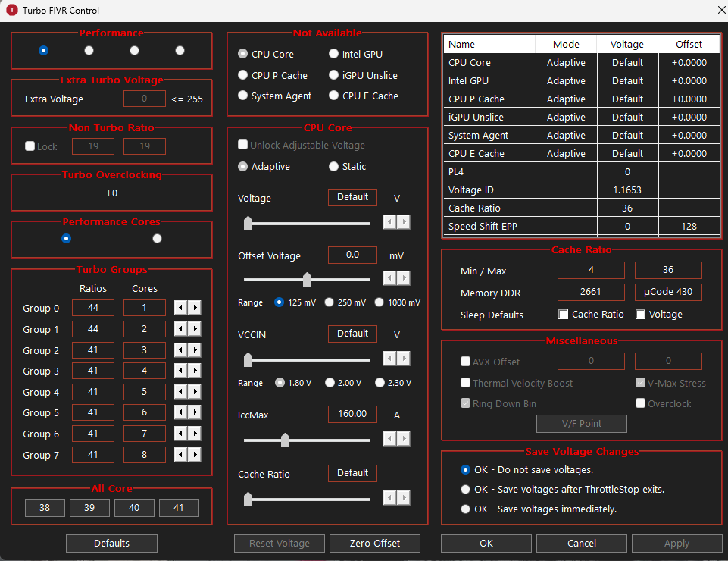The height and width of the screenshot is (561, 728).
Task: Decrease VCCIN with its left arrow
Action: click(x=389, y=359)
